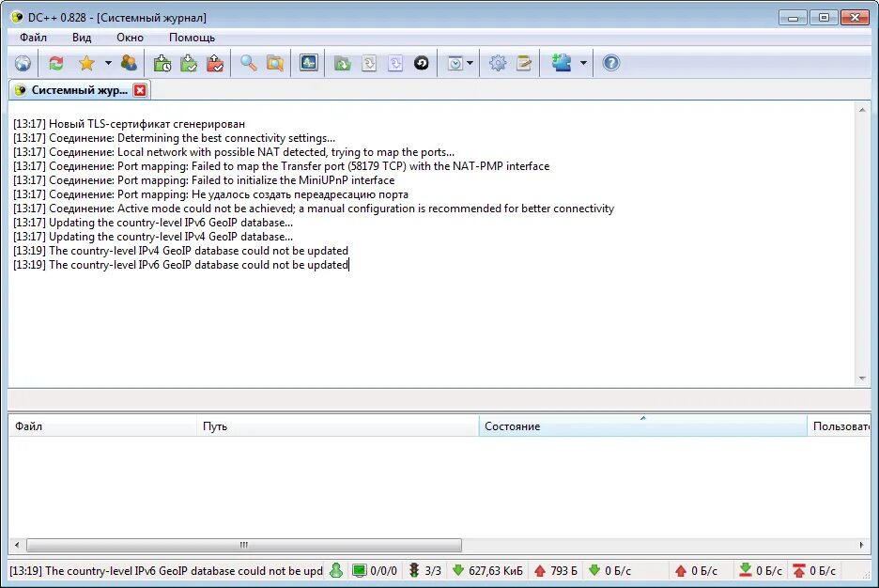The image size is (879, 588).
Task: Open the Recent windows clock icon
Action: 455,63
